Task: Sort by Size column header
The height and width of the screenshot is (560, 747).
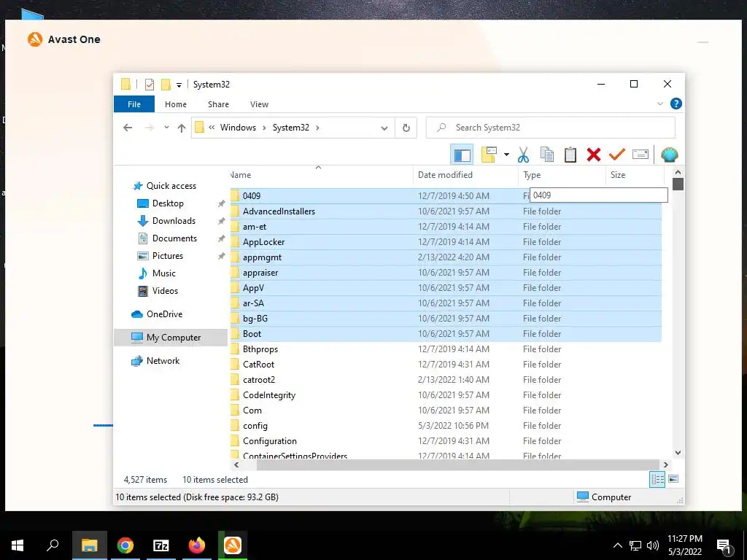Action: coord(635,175)
